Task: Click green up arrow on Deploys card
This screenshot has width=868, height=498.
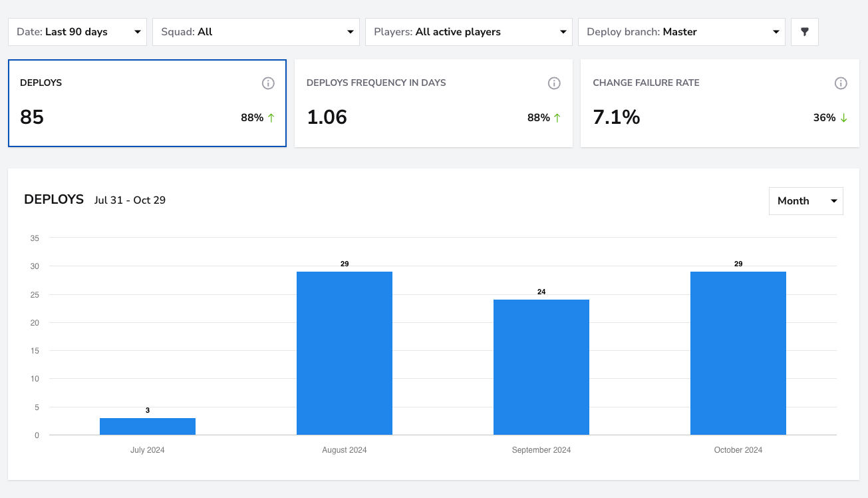Action: tap(271, 118)
